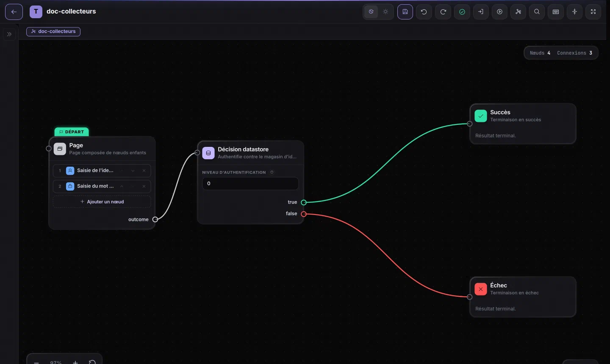Open the keyboard shortcuts icon
The image size is (610, 364).
click(x=556, y=12)
